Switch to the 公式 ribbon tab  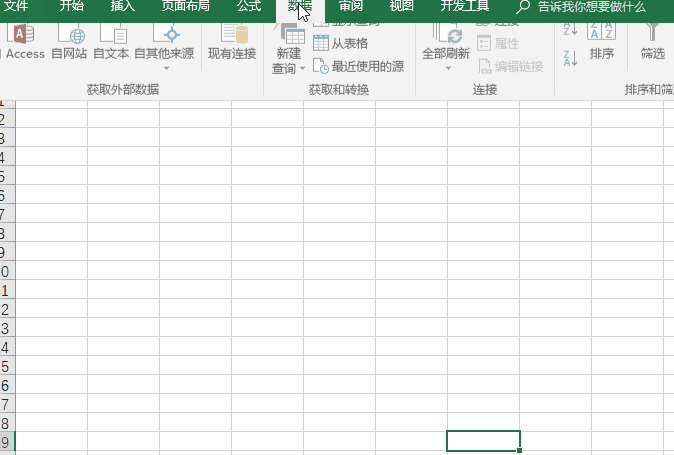pos(249,6)
